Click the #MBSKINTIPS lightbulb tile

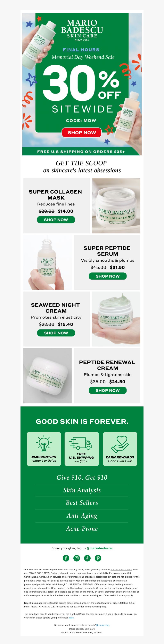pyautogui.click(x=44, y=449)
